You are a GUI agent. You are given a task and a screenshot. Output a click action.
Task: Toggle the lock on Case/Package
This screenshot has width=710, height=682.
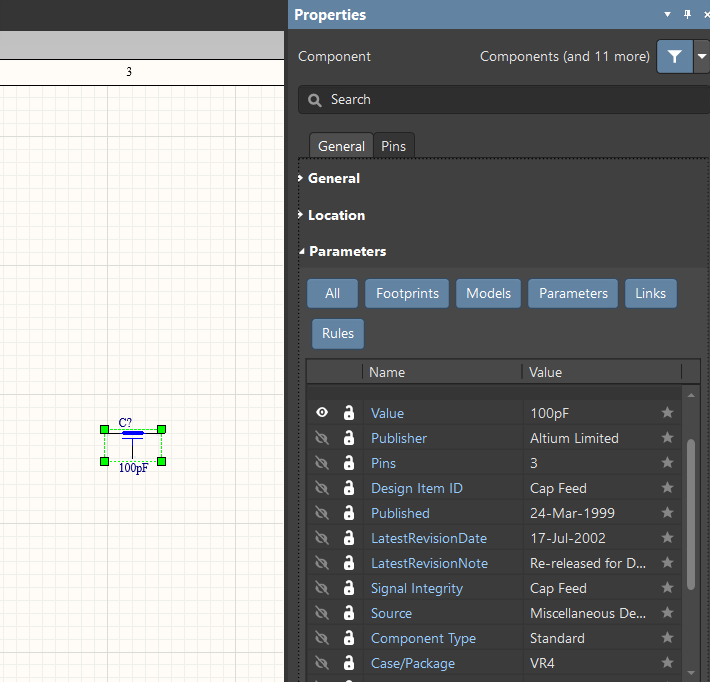pyautogui.click(x=349, y=663)
